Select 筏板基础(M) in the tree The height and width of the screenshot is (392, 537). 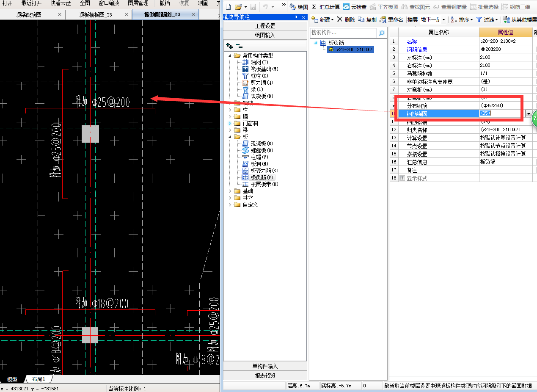click(264, 69)
